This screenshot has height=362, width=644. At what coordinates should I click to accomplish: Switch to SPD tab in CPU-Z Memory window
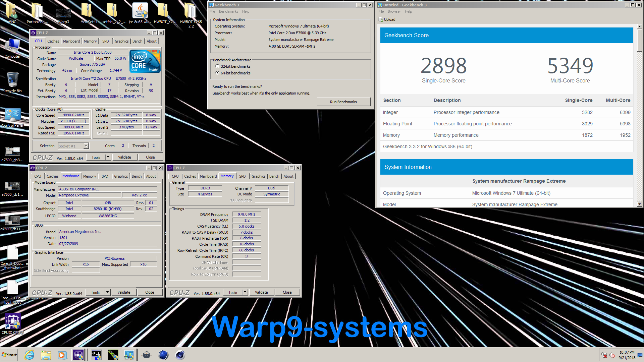[242, 176]
